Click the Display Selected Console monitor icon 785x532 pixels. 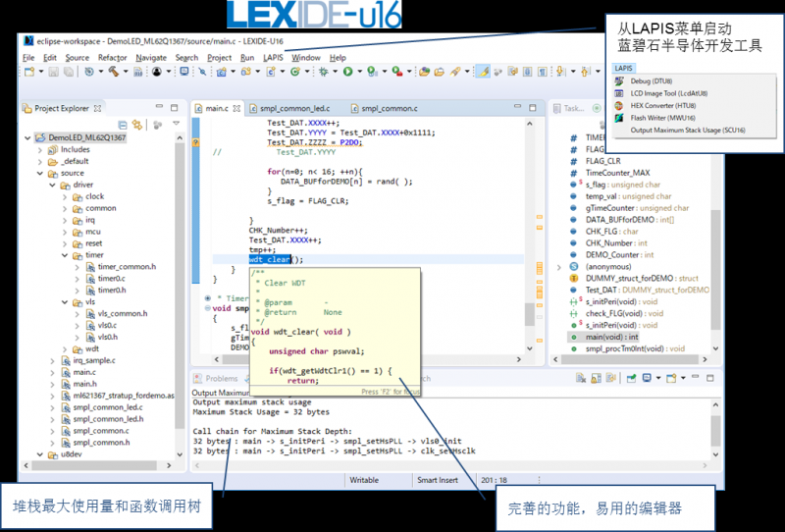point(647,378)
